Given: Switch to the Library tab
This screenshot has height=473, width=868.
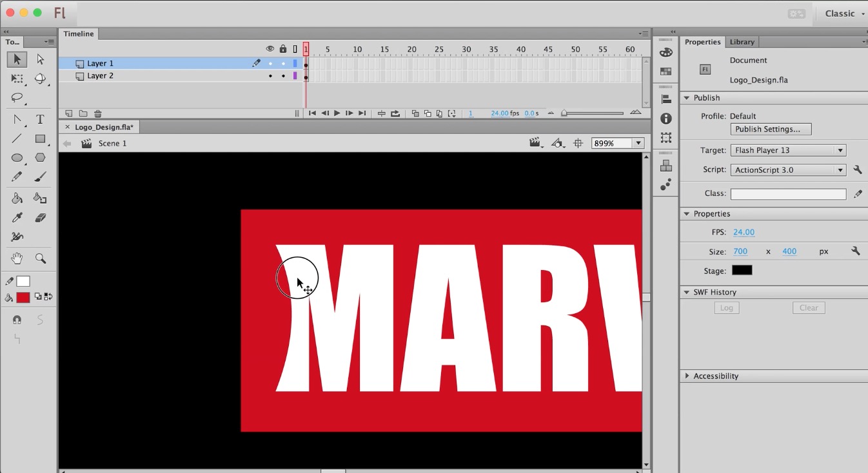Looking at the screenshot, I should coord(742,41).
